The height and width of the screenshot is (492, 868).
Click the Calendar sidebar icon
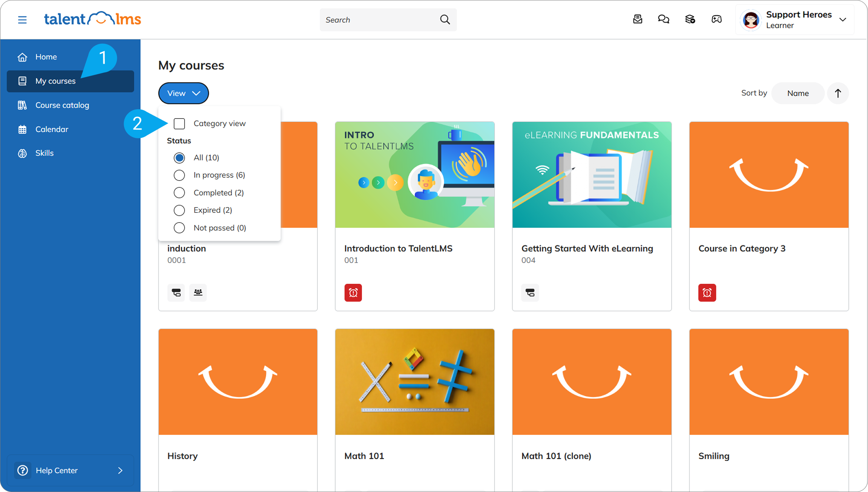[x=22, y=129]
